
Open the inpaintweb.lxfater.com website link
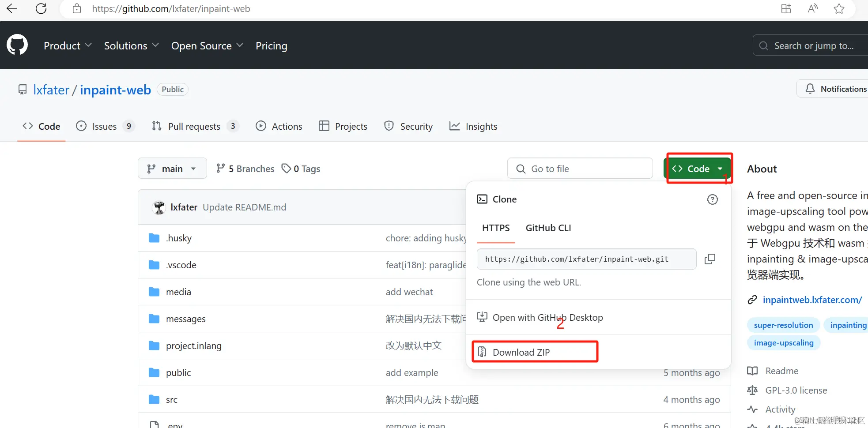point(812,300)
